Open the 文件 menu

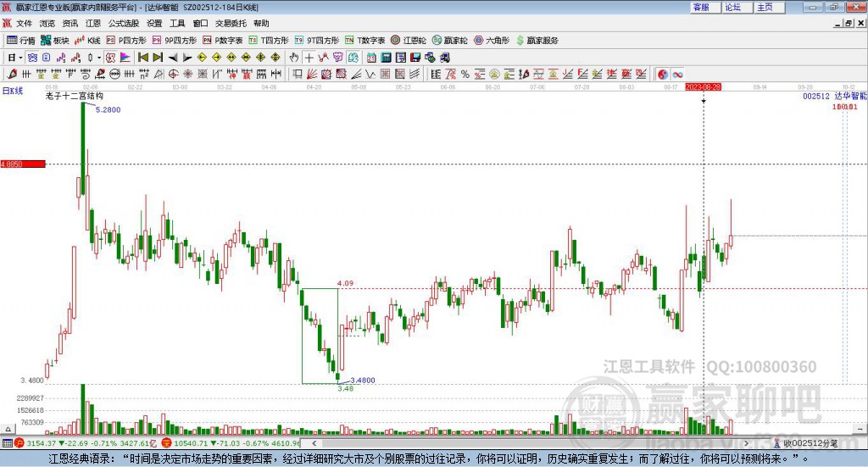click(x=24, y=23)
